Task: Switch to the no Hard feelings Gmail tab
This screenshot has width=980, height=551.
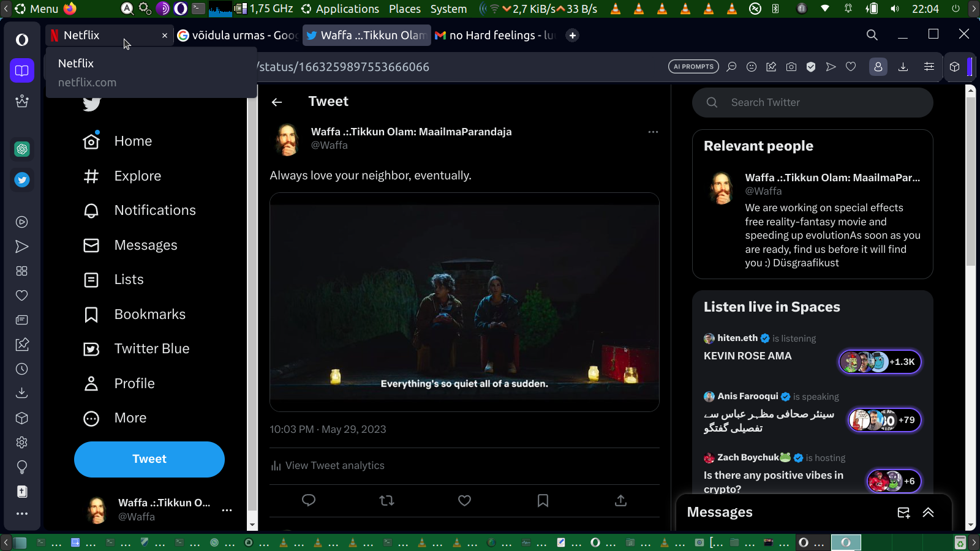Action: click(x=494, y=36)
